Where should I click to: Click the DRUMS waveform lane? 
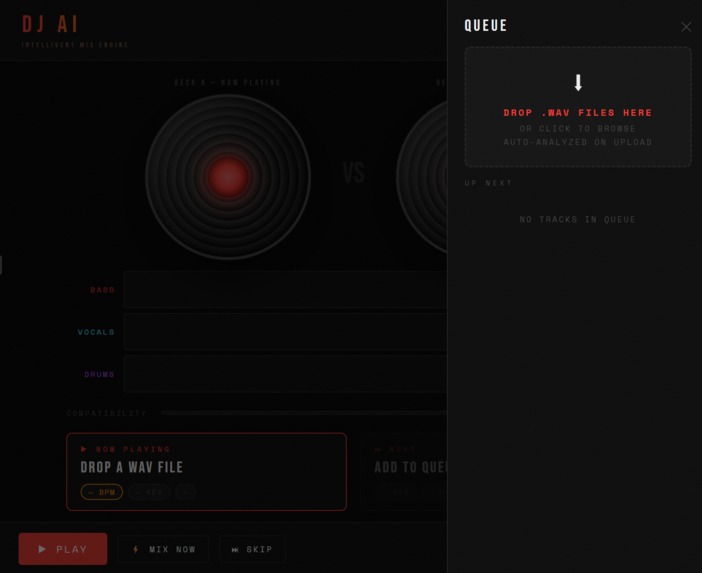click(x=285, y=374)
